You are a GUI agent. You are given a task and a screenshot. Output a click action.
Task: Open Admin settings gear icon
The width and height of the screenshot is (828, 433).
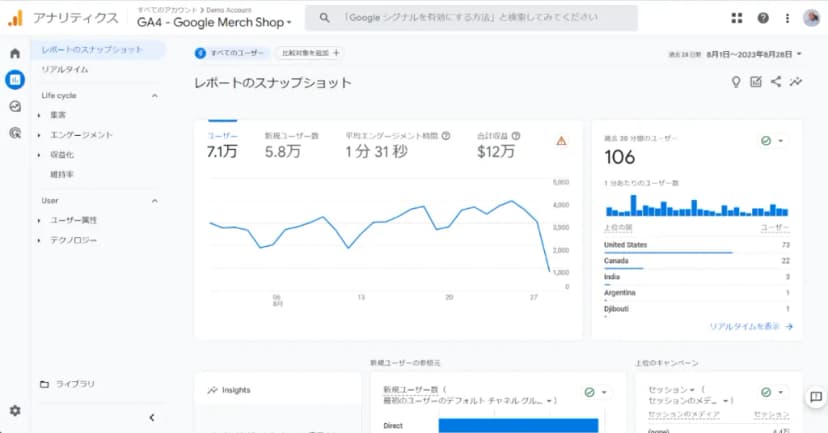click(x=15, y=410)
